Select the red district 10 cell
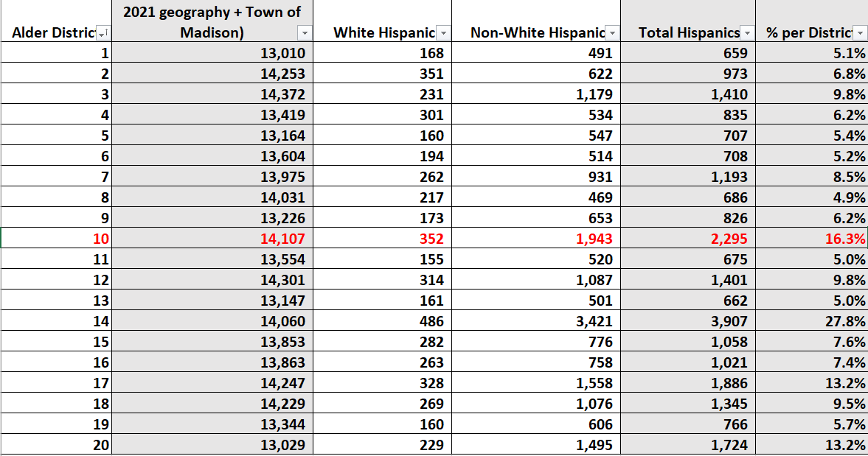The width and height of the screenshot is (868, 456). tap(56, 239)
